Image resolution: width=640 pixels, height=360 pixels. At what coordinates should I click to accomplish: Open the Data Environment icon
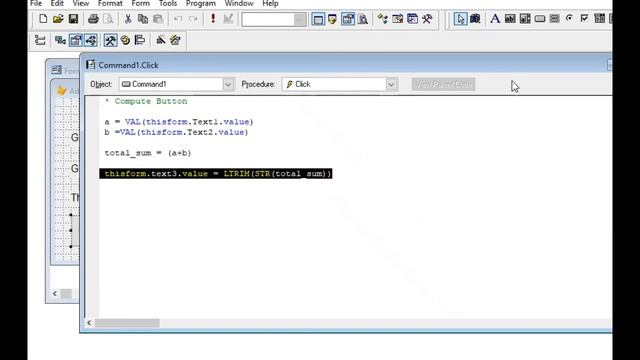click(60, 40)
